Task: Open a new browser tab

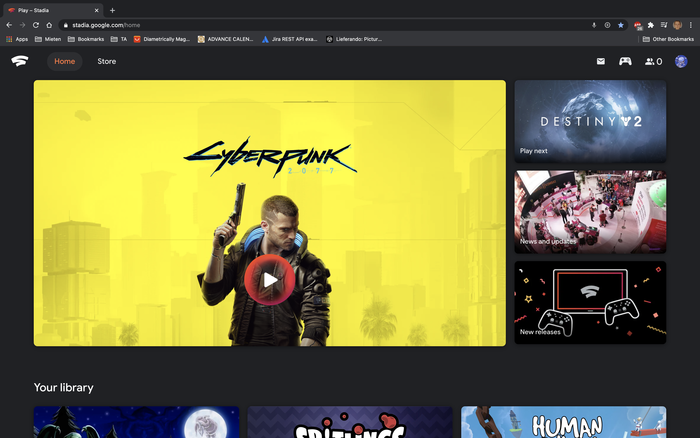Action: (112, 9)
